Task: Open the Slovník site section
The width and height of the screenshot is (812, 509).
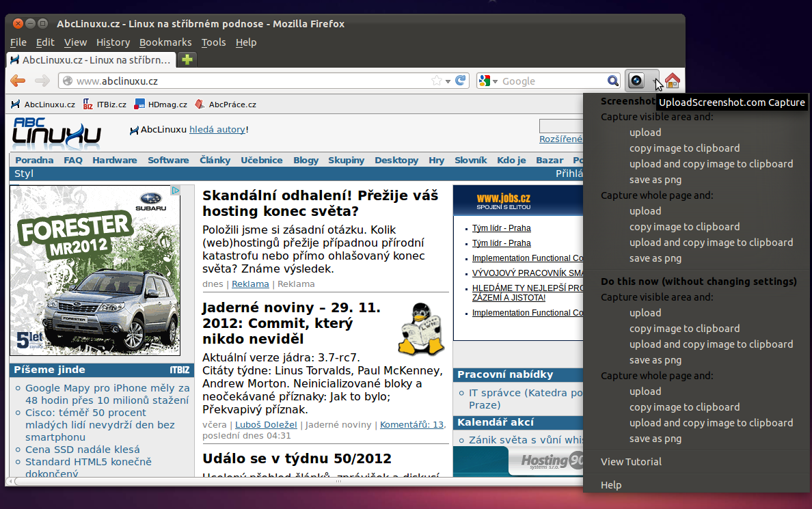Action: point(470,160)
